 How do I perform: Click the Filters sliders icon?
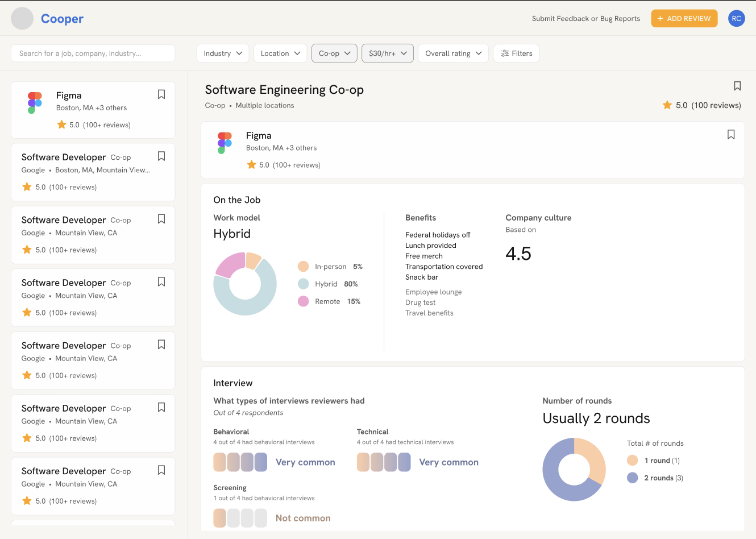tap(505, 53)
